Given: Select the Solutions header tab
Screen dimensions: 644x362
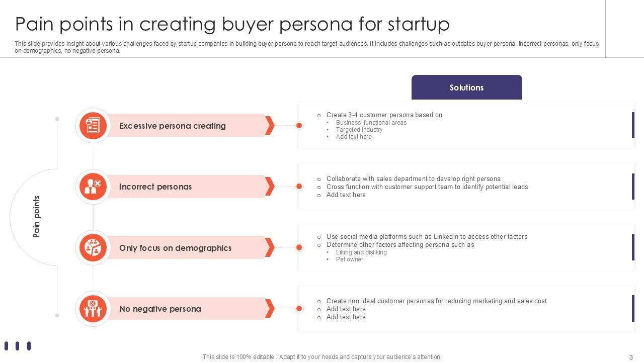Looking at the screenshot, I should (x=466, y=87).
